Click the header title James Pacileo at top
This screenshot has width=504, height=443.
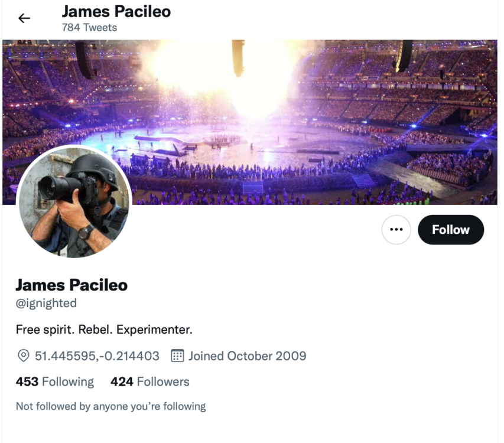[x=116, y=11]
